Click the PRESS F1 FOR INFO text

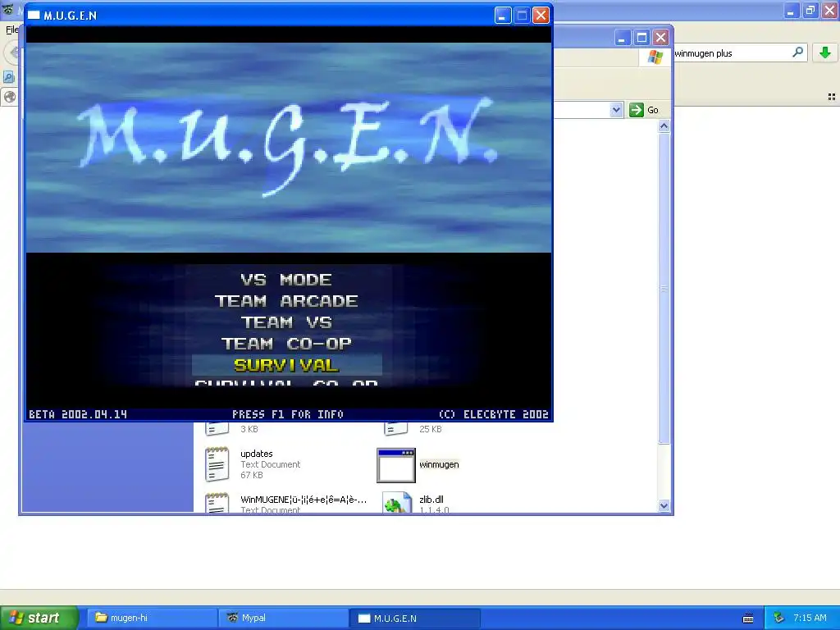(288, 414)
